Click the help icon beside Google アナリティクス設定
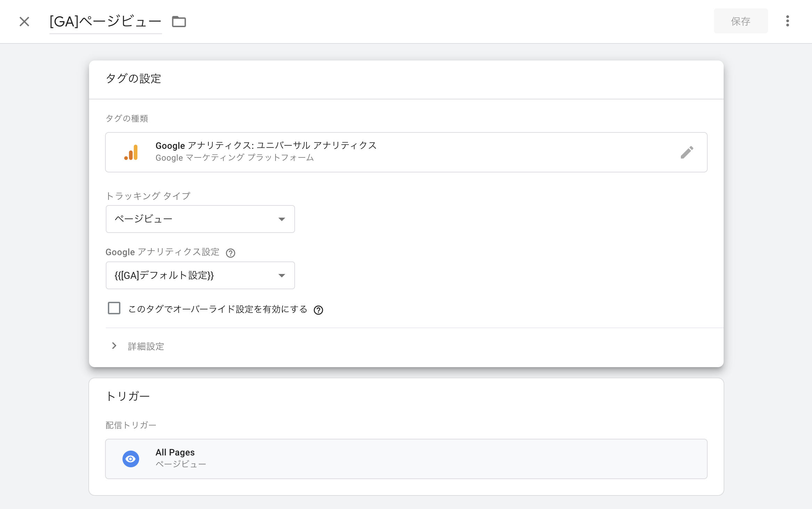 230,253
